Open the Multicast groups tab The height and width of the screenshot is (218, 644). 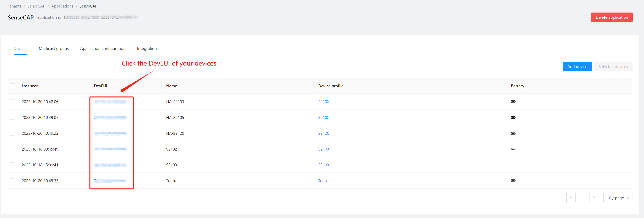point(54,49)
